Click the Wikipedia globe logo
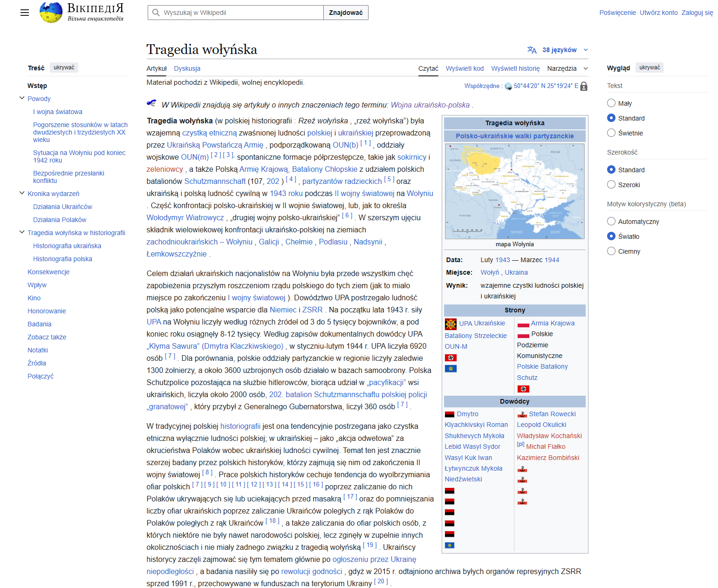 (x=51, y=13)
